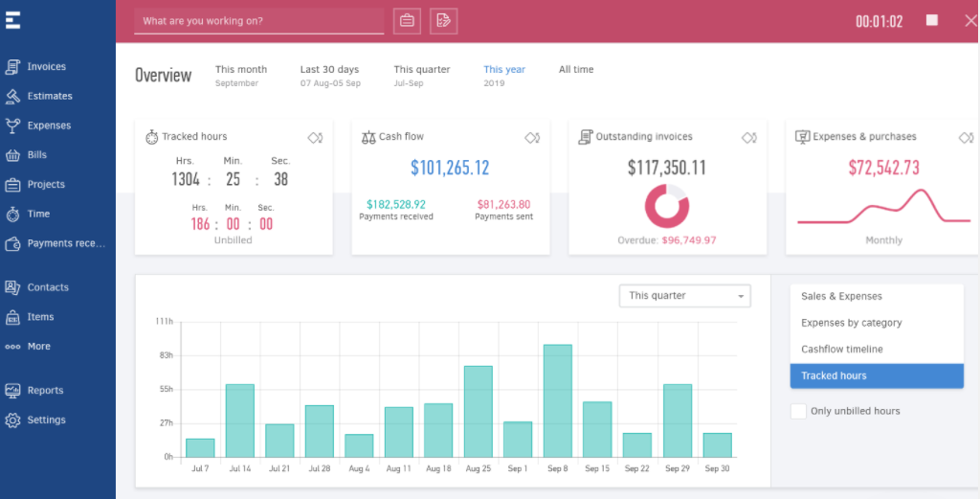Click the overdue amount $96,749.97
The height and width of the screenshot is (499, 980).
point(689,240)
